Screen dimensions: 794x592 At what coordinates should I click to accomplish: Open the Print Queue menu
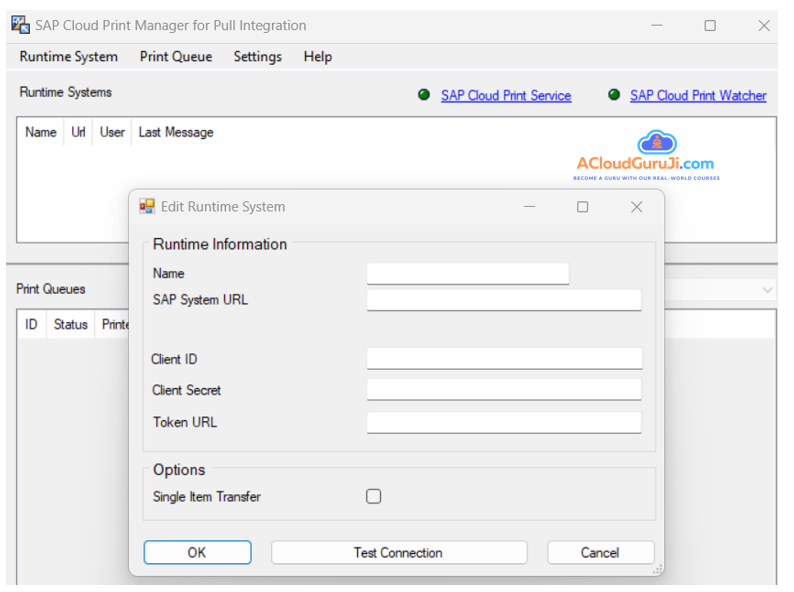pos(176,57)
